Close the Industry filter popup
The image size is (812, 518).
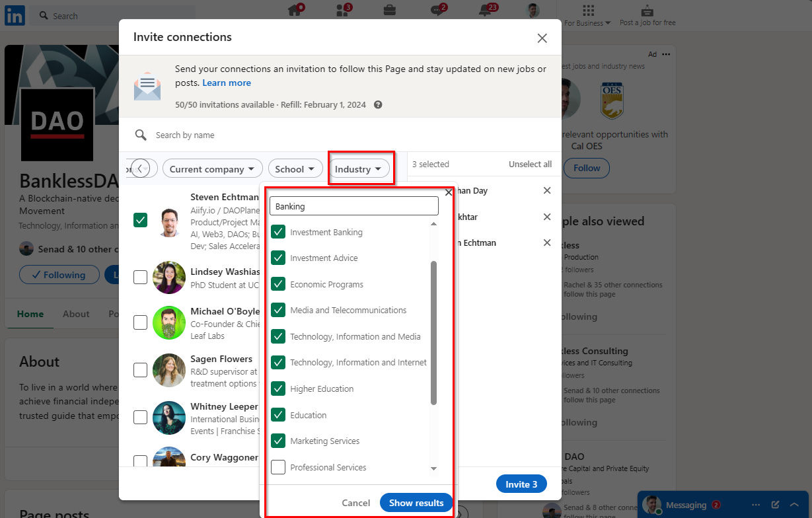click(x=449, y=192)
